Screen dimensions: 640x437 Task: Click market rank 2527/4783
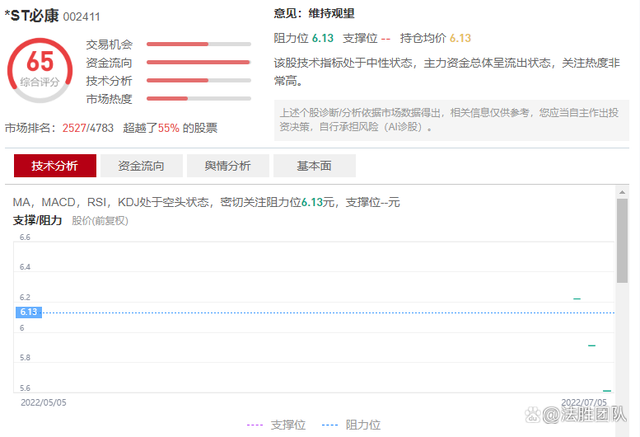[x=88, y=128]
